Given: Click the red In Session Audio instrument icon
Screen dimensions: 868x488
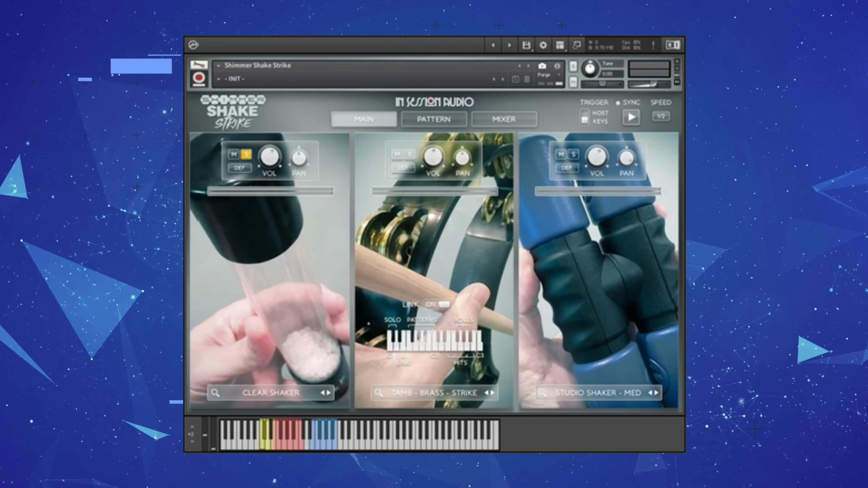Looking at the screenshot, I should pyautogui.click(x=198, y=79).
